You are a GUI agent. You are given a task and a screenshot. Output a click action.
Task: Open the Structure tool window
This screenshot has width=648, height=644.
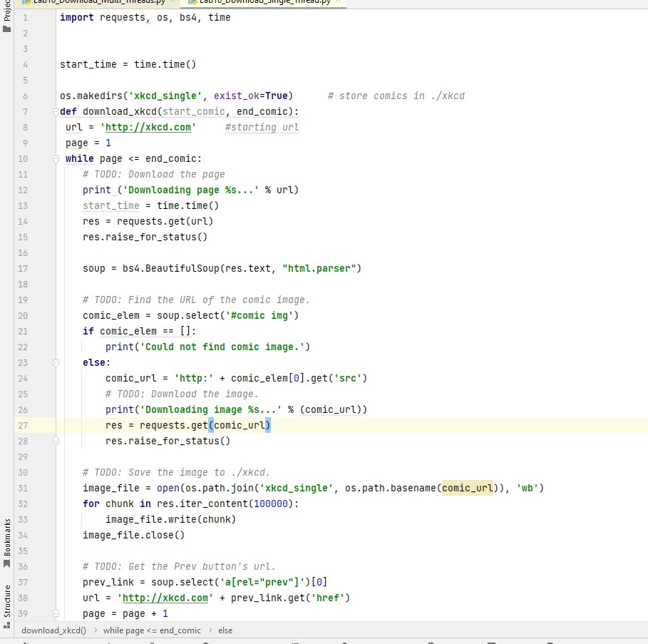pyautogui.click(x=6, y=606)
